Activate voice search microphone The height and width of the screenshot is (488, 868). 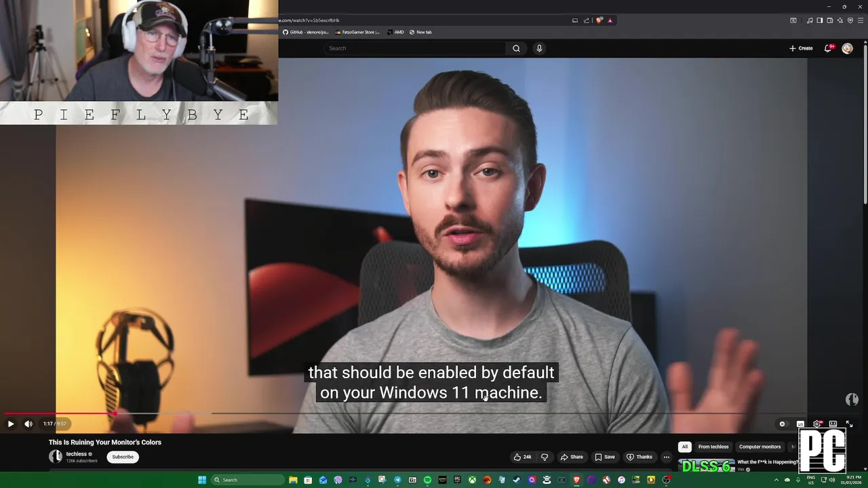point(539,48)
